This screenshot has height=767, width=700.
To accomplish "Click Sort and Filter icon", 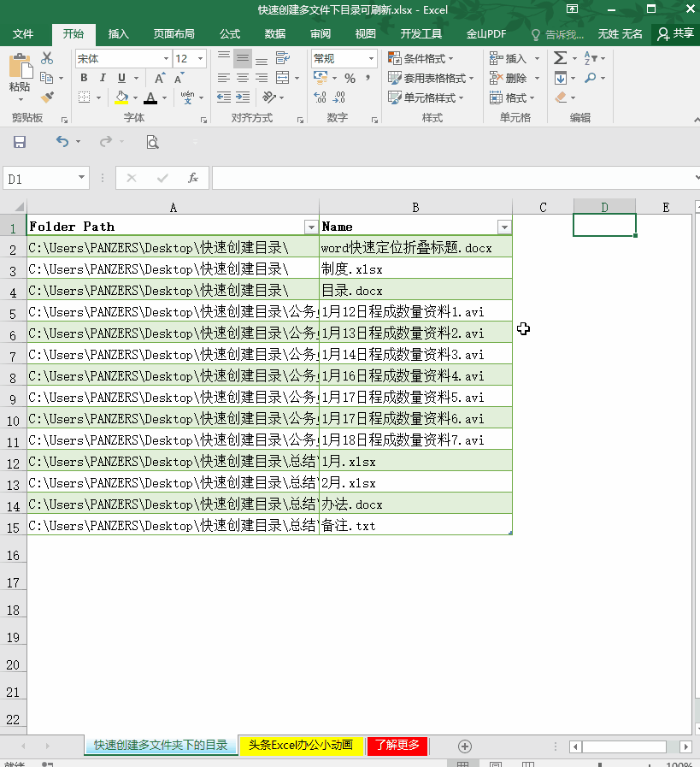I will [x=591, y=58].
